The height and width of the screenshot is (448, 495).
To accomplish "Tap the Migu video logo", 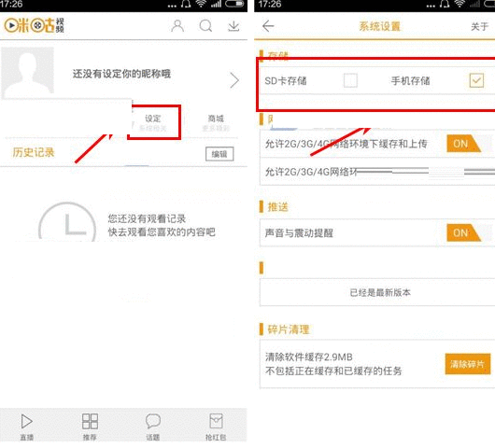I will 35,25.
